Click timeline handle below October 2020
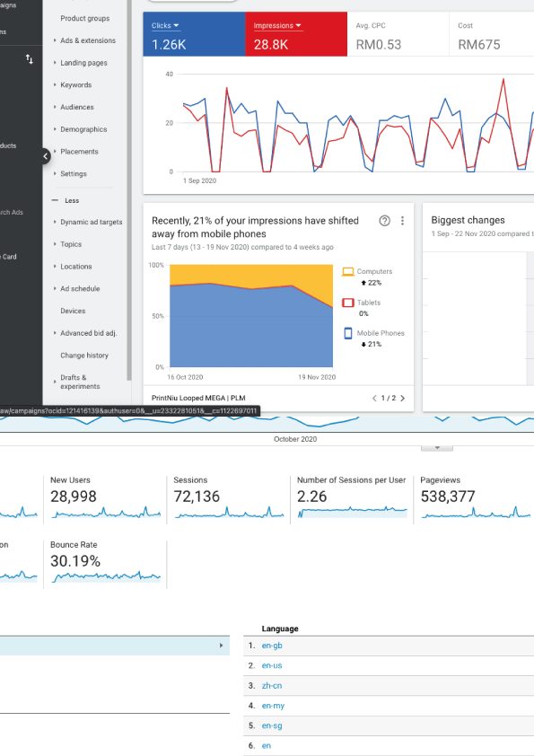 [437, 448]
